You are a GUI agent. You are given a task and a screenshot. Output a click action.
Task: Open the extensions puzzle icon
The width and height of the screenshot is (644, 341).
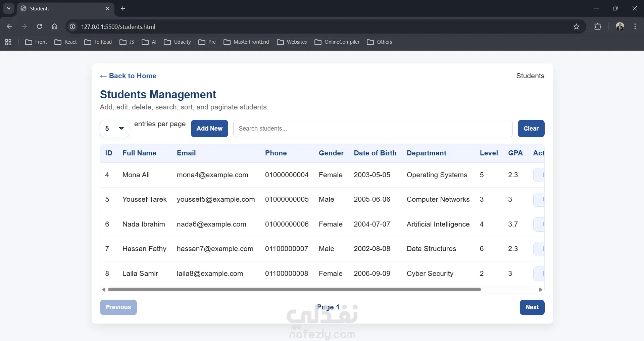(598, 27)
